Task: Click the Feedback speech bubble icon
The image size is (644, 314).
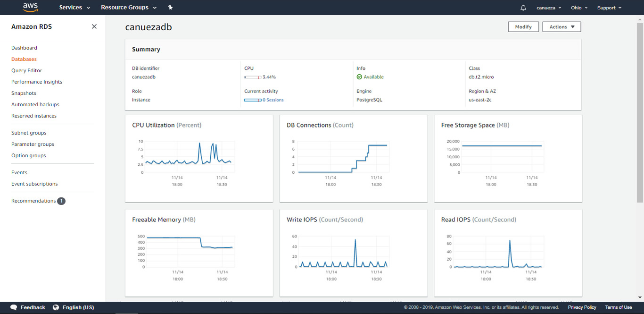Action: click(14, 307)
